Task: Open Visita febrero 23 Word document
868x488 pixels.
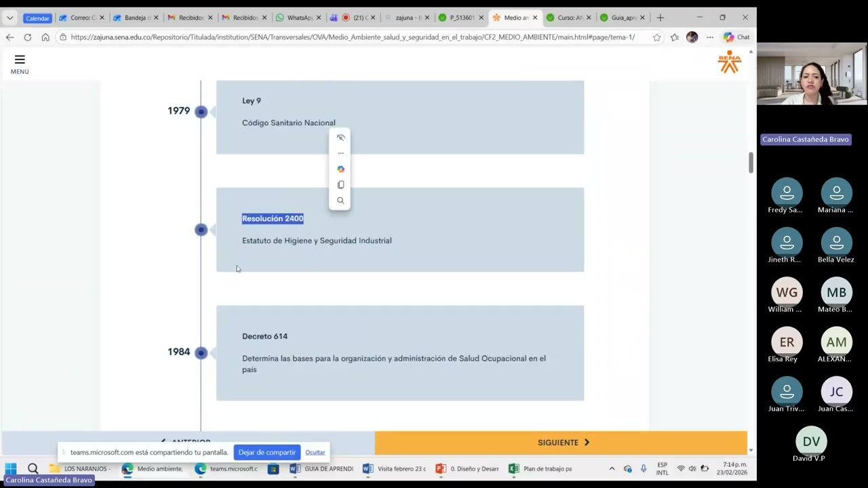Action: click(x=395, y=468)
